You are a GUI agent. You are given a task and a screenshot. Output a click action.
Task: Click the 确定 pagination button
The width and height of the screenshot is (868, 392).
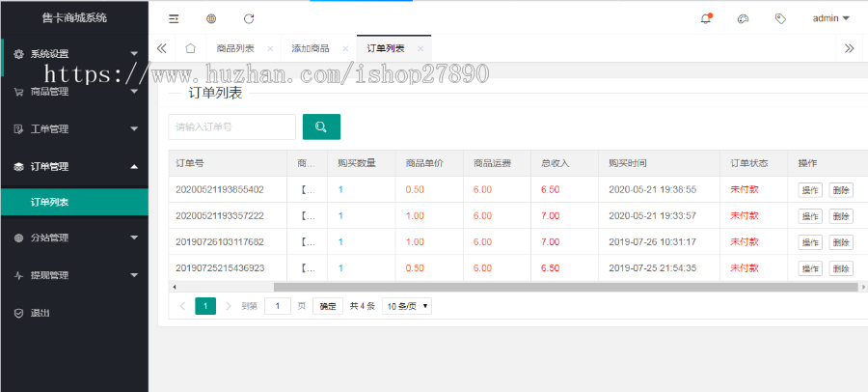point(328,306)
